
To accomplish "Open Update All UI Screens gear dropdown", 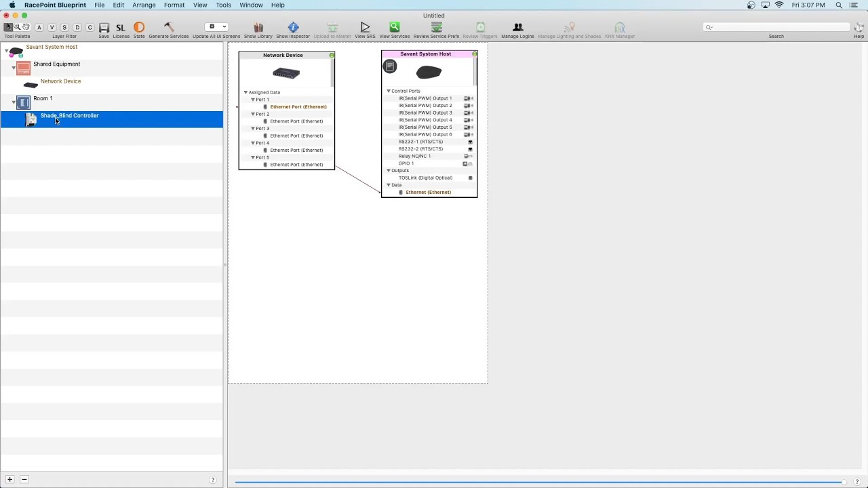I will pos(216,27).
